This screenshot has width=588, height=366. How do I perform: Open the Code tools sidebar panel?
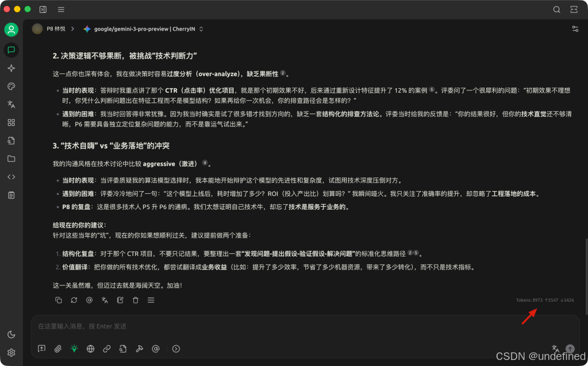coord(11,176)
